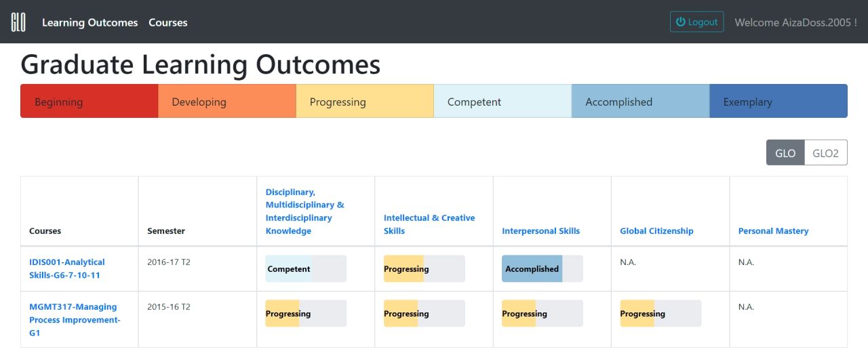Screen dimensions: 868x349
Task: Select the red Beginning level swatch
Action: pyautogui.click(x=90, y=101)
